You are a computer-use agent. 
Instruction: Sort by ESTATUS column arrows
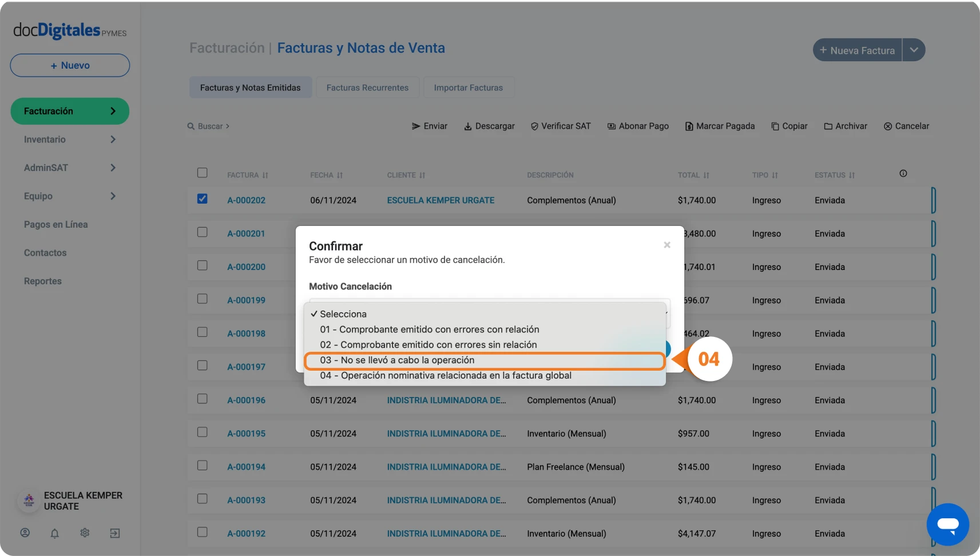(x=852, y=176)
